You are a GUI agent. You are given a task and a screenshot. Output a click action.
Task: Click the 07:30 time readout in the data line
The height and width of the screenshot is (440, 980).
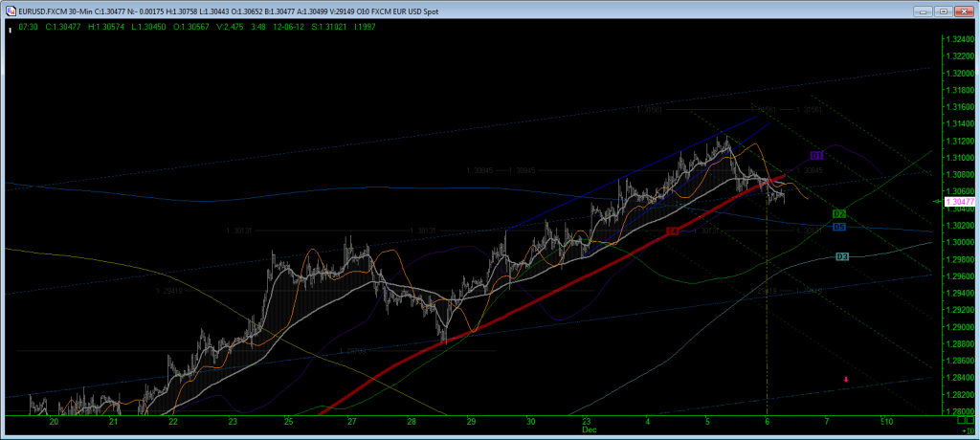29,27
